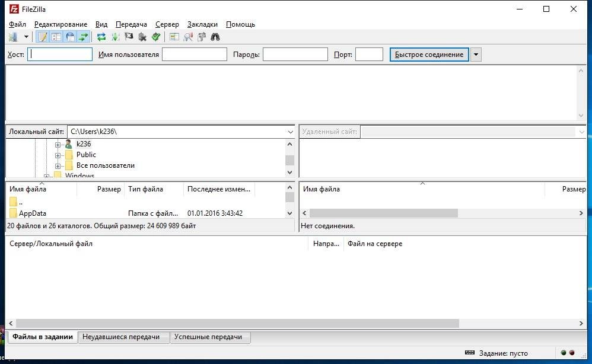This screenshot has height=364, width=592.
Task: Sort remote files by Имя файла
Action: [x=422, y=189]
